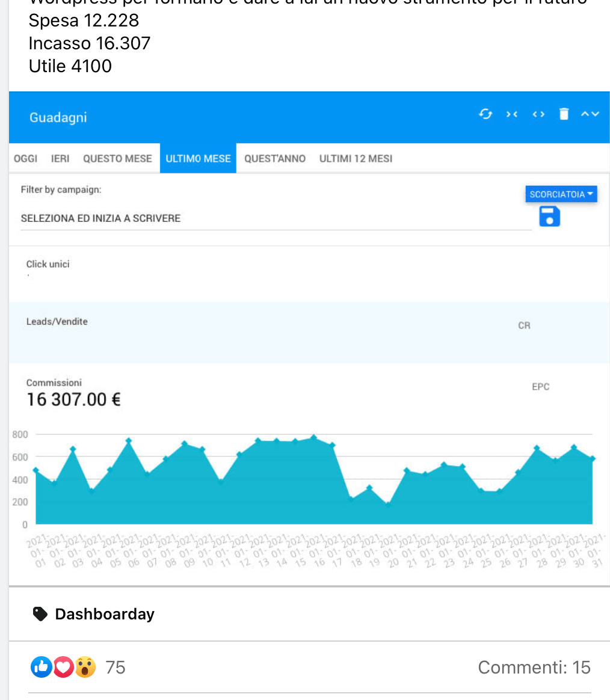Switch to the OGGI tab
This screenshot has width=610, height=700.
click(x=25, y=159)
